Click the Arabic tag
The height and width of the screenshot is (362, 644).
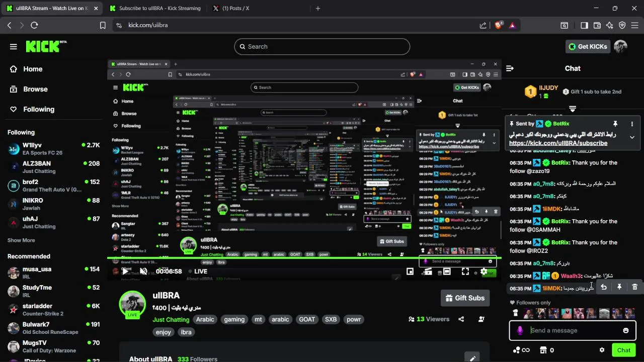(x=205, y=319)
